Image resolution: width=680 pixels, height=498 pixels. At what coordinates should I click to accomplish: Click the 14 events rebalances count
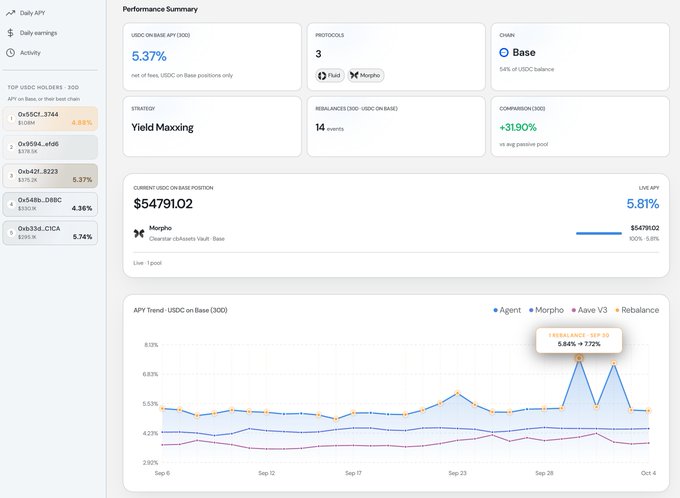329,128
